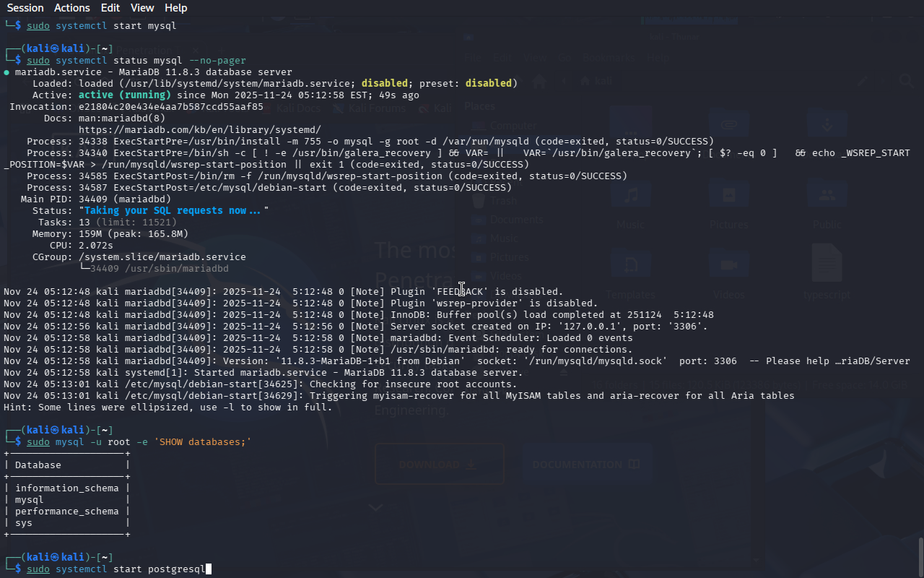Open the Edit menu
The width and height of the screenshot is (924, 578).
coord(110,8)
